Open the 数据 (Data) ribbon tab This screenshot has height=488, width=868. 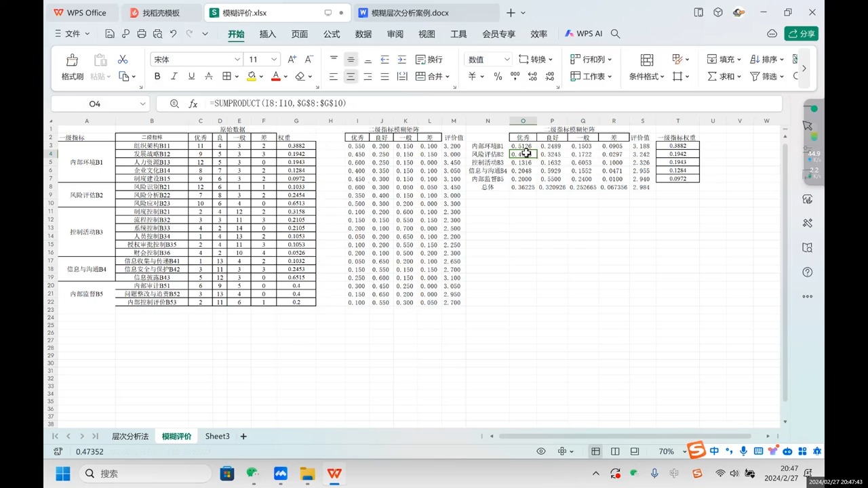[363, 34]
